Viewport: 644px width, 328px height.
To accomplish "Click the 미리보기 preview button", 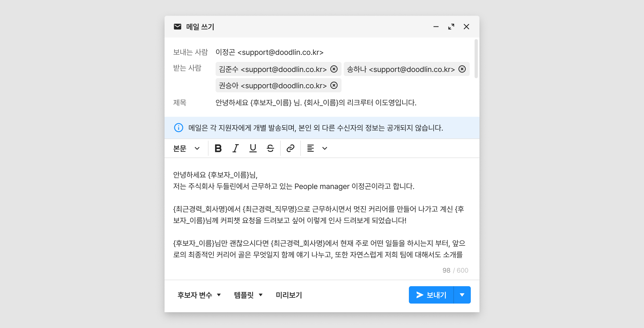I will pyautogui.click(x=289, y=295).
